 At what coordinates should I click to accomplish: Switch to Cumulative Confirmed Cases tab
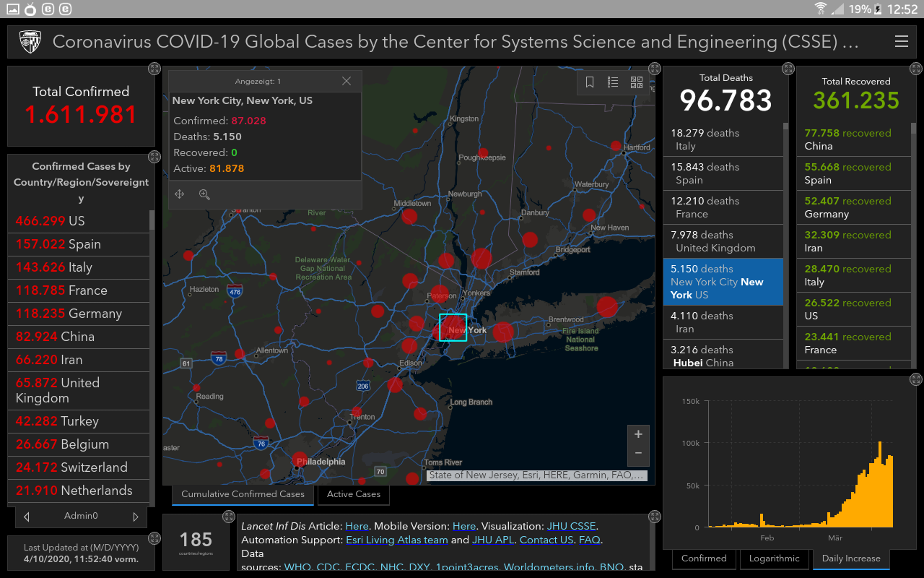click(x=243, y=494)
